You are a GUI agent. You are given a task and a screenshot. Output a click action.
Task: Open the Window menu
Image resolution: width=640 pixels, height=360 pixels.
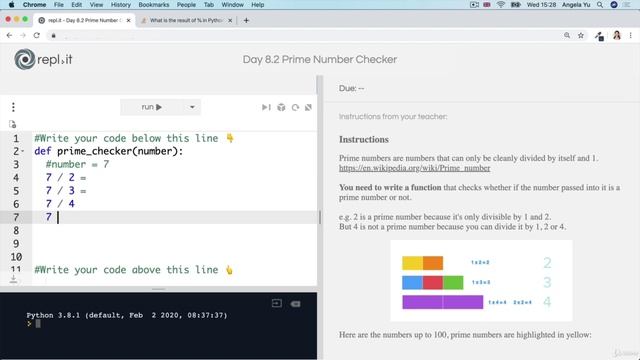pos(233,4)
